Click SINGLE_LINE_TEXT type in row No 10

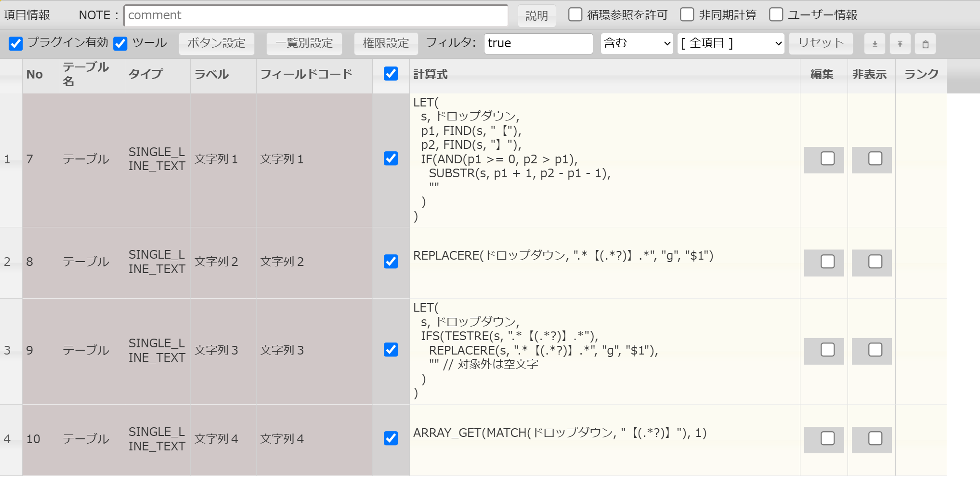click(x=157, y=439)
